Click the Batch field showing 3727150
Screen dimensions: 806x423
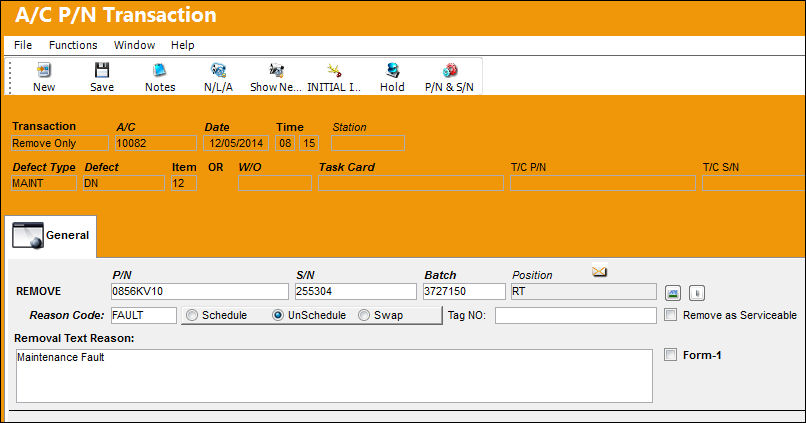pyautogui.click(x=464, y=291)
